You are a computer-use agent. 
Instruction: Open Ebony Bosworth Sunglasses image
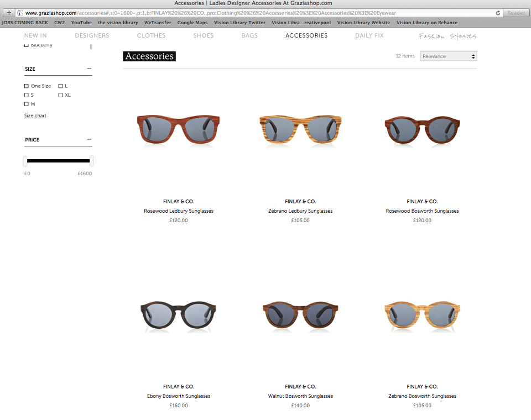(x=179, y=316)
